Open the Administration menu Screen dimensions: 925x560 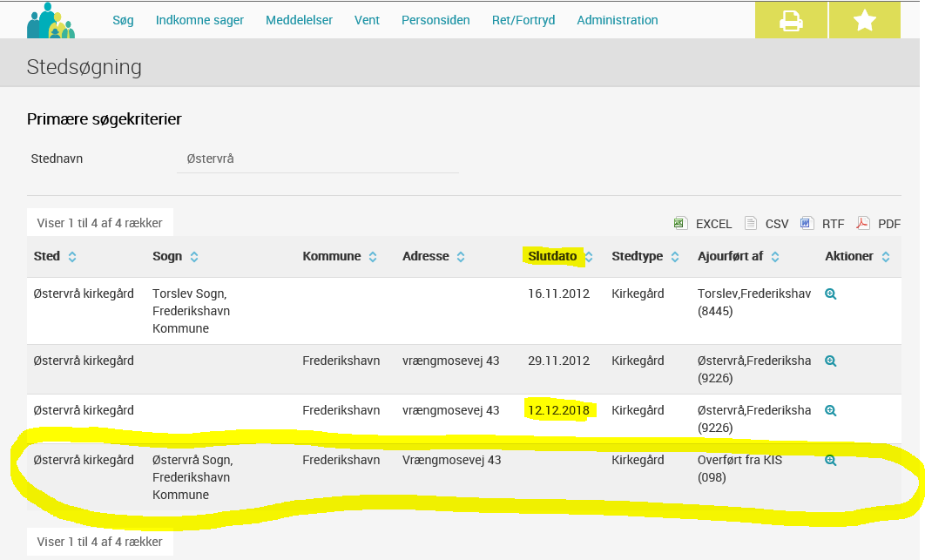point(617,20)
